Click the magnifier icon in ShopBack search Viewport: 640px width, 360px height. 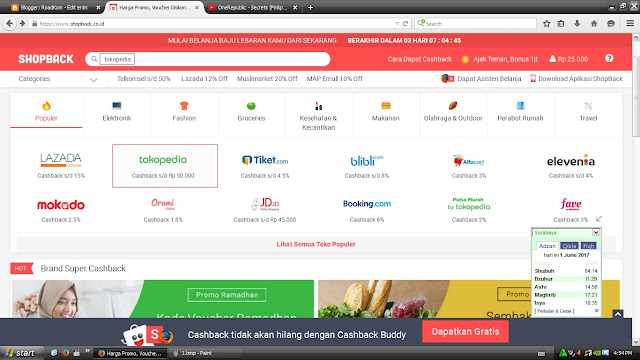94,59
